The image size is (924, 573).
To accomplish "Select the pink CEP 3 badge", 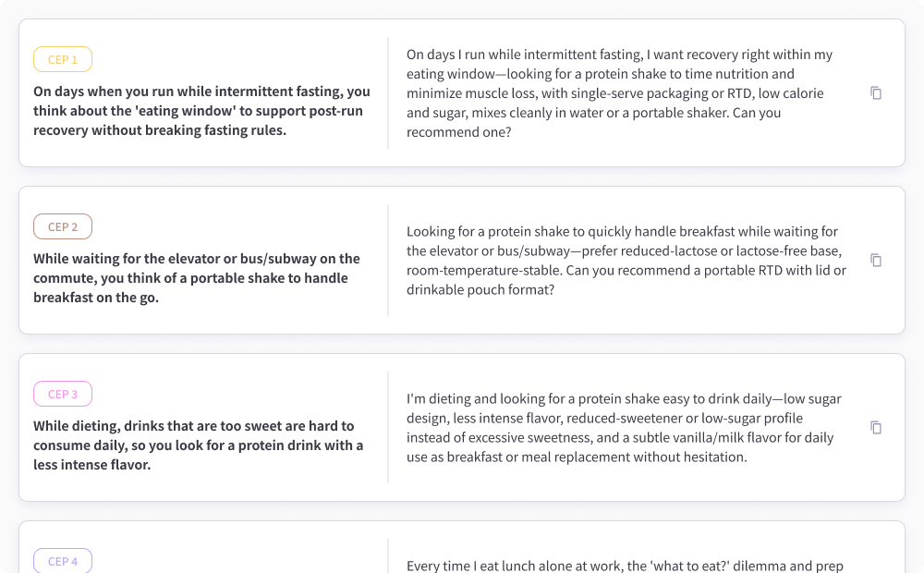I will [x=63, y=395].
